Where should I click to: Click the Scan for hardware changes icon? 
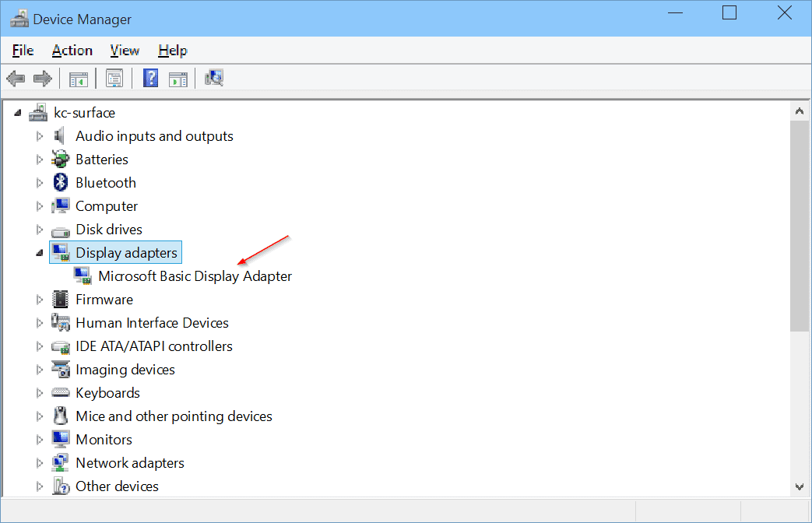(214, 78)
